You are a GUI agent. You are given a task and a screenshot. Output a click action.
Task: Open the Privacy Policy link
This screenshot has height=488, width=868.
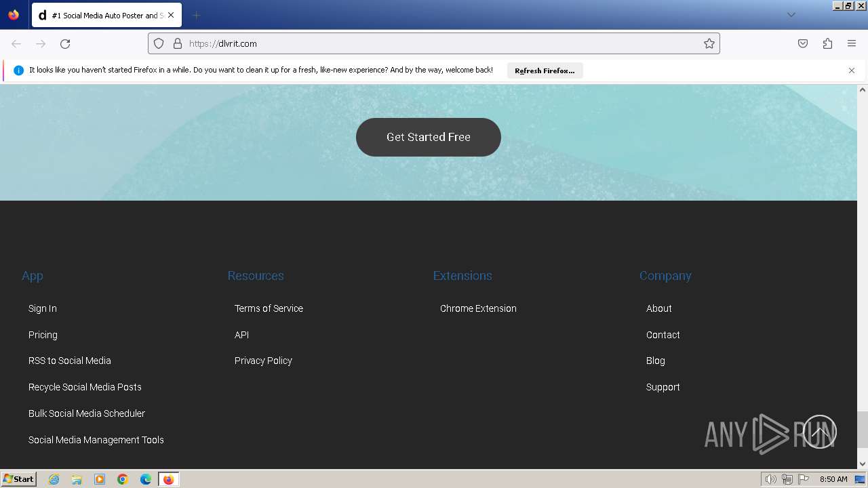[263, 361]
